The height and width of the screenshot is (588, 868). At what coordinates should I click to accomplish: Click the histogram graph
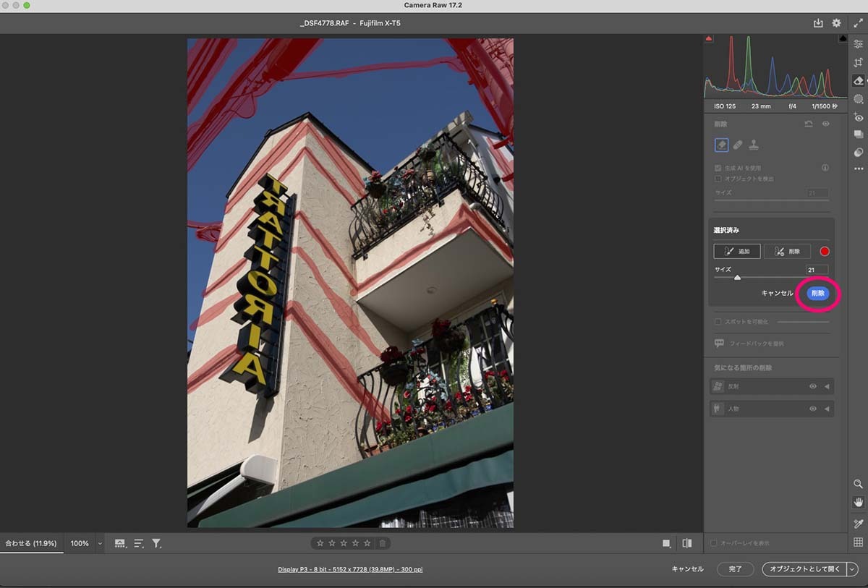[x=776, y=66]
